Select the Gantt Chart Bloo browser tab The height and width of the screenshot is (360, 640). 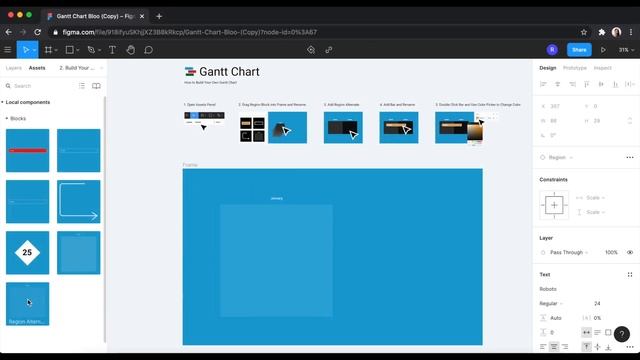pyautogui.click(x=94, y=16)
